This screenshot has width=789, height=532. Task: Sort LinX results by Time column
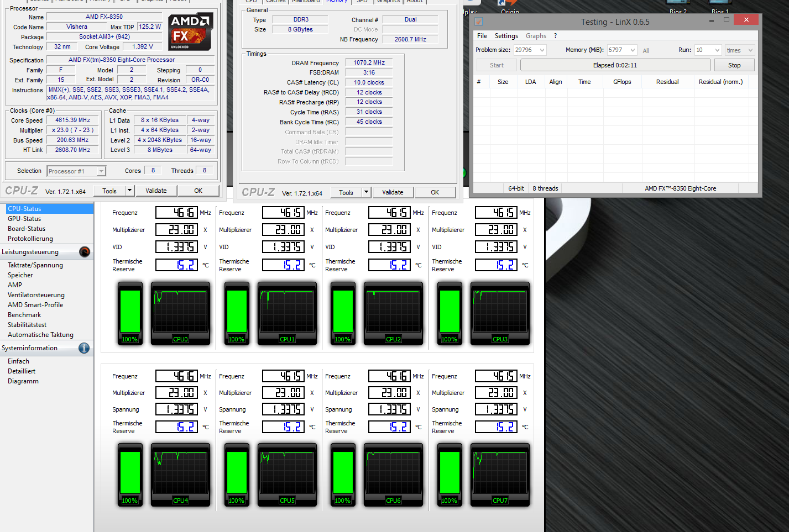[x=584, y=82]
